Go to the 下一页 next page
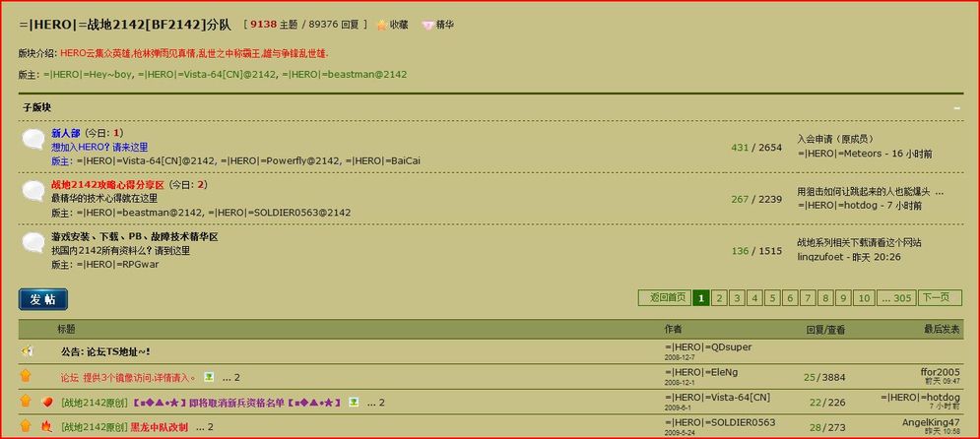This screenshot has width=980, height=439. click(x=940, y=298)
